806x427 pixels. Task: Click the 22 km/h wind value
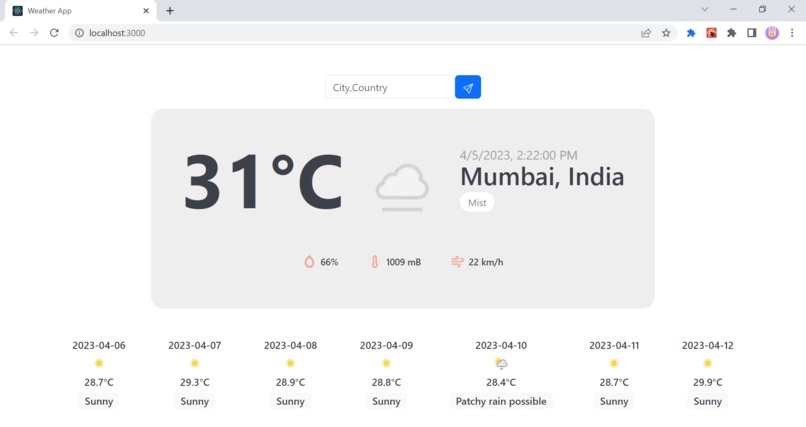click(x=486, y=262)
